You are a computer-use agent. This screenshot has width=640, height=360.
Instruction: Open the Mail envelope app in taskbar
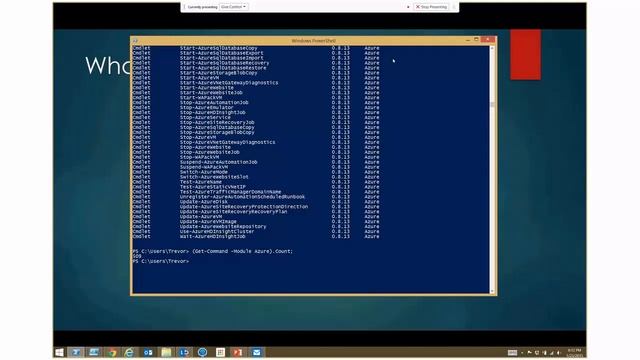coord(256,352)
